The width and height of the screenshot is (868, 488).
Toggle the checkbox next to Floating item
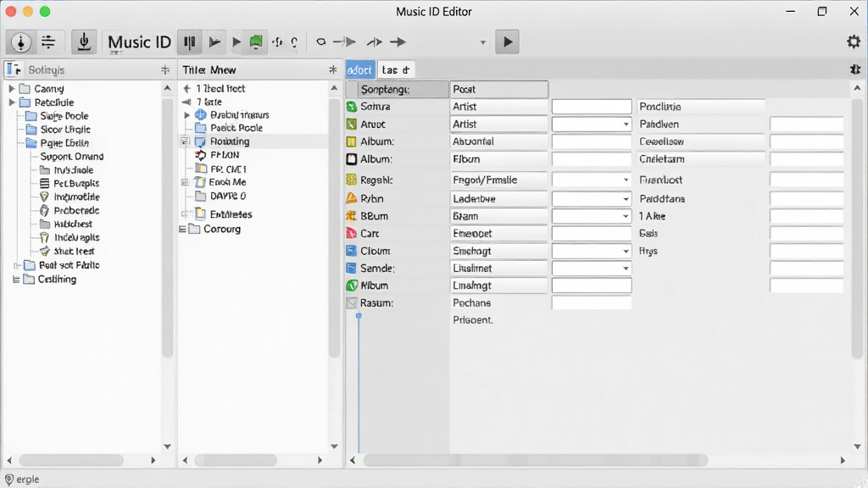tap(186, 141)
